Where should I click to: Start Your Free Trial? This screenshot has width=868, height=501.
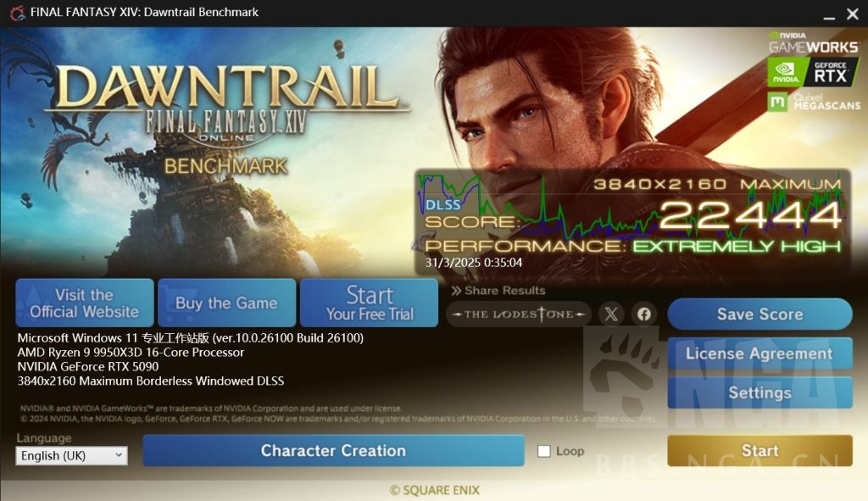point(370,303)
